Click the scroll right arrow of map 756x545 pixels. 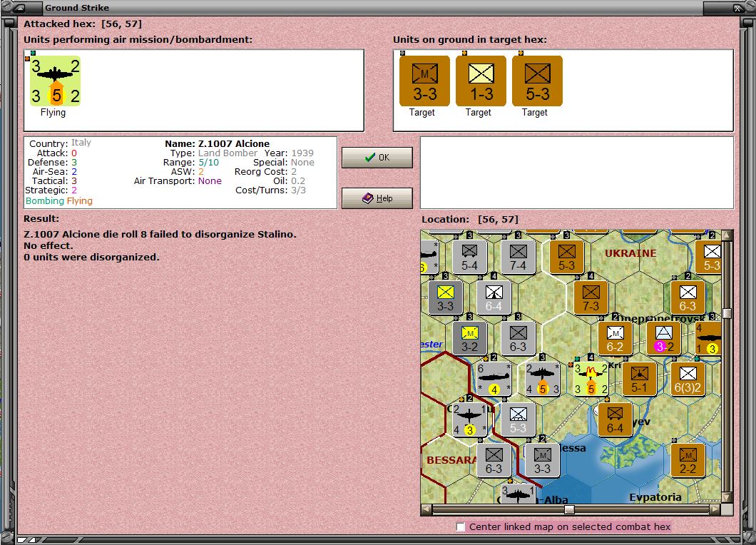tap(715, 509)
